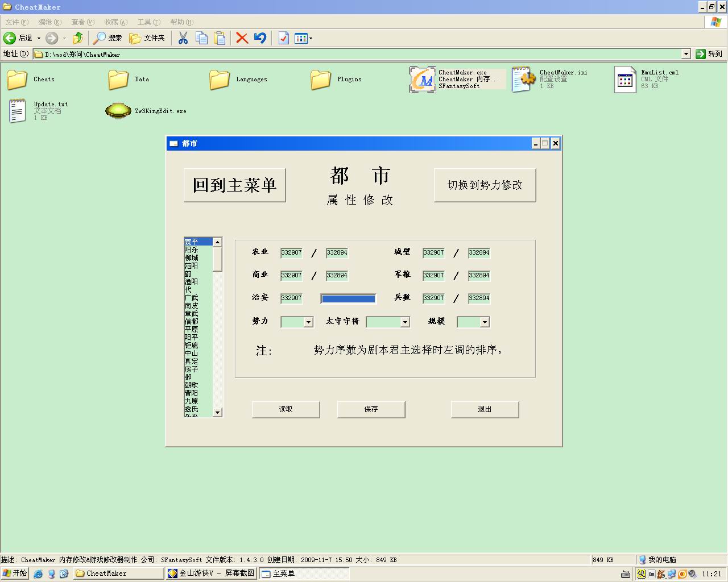Select the EmuList.cml file icon
The height and width of the screenshot is (582, 728).
[x=625, y=80]
